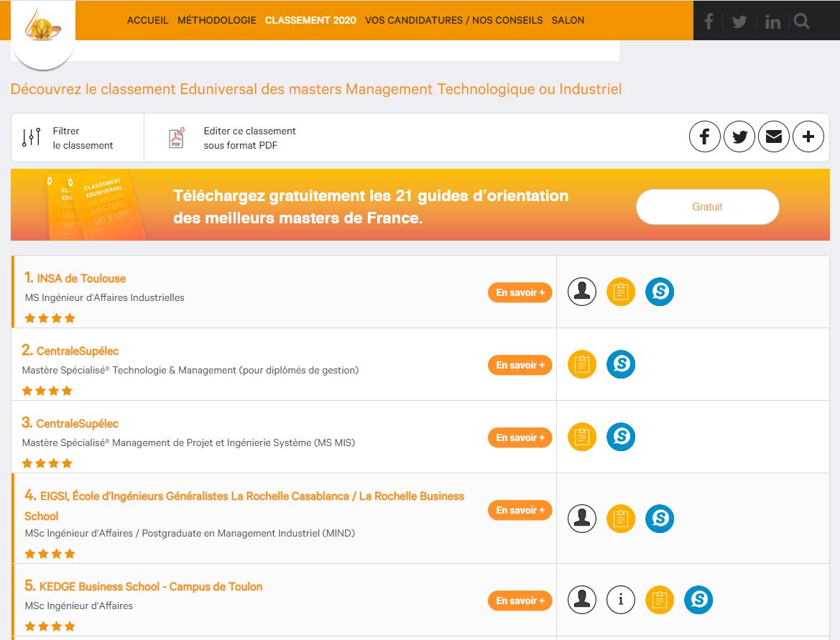Open more sharing options plus icon

coord(808,136)
